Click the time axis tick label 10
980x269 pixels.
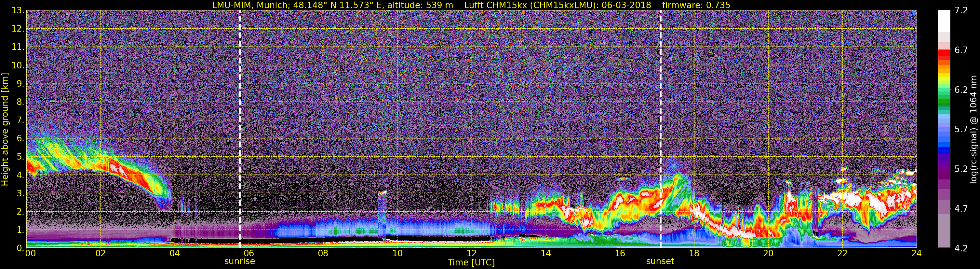tap(397, 253)
